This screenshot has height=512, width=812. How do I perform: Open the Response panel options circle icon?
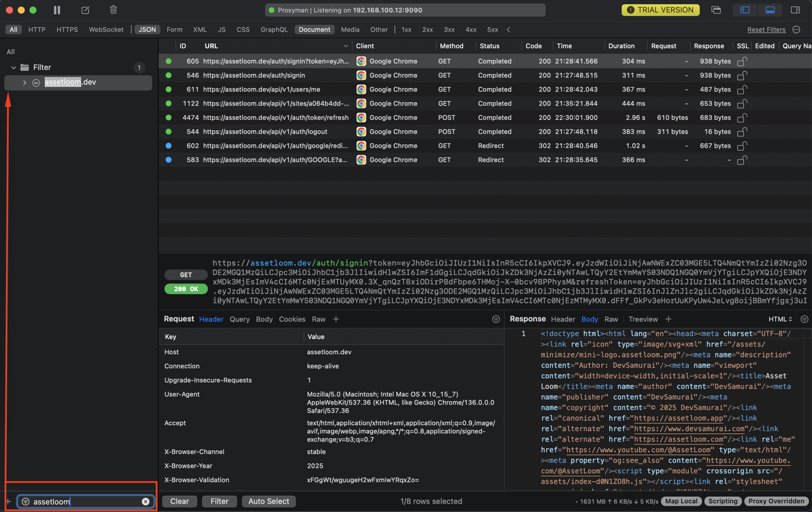(804, 319)
